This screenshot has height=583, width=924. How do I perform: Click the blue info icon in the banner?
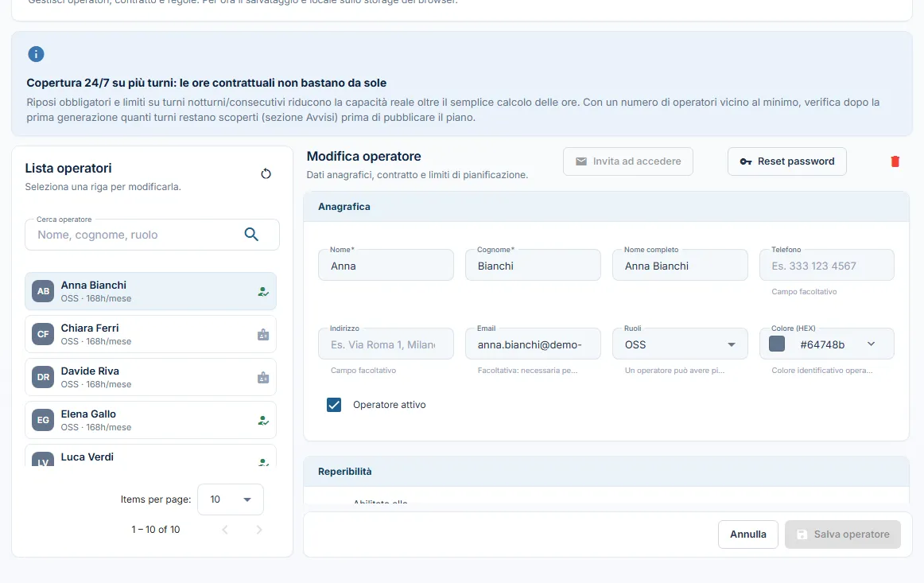[x=36, y=54]
